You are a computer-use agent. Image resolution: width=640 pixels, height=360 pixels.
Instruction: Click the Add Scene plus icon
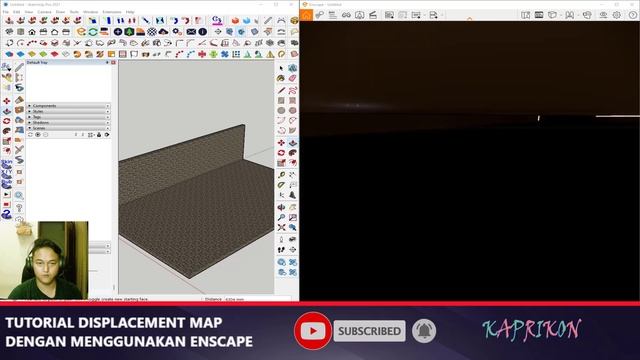pyautogui.click(x=38, y=135)
